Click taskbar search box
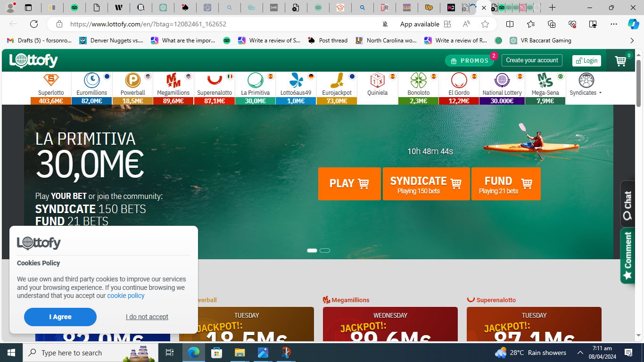This screenshot has height=362, width=644. [x=91, y=353]
